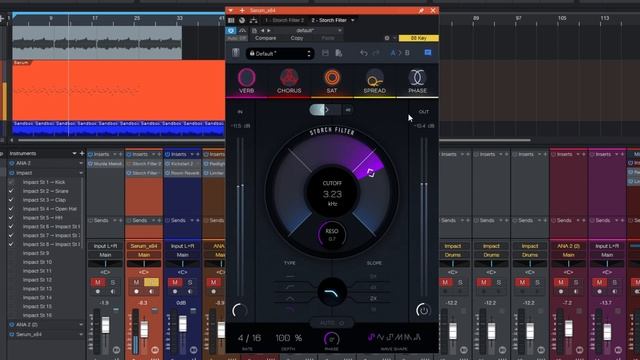Click the PHASE knob at plugin bottom
Image resolution: width=640 pixels, height=360 pixels.
tap(331, 340)
